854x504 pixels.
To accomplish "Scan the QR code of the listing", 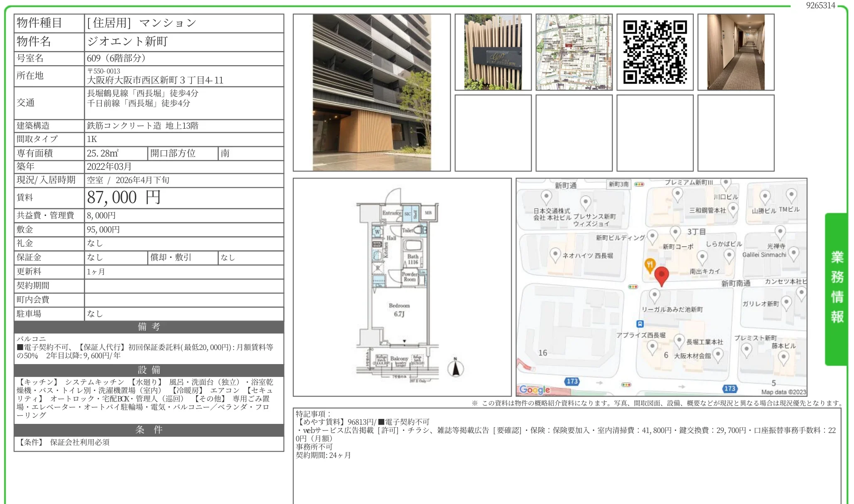I will (x=655, y=51).
